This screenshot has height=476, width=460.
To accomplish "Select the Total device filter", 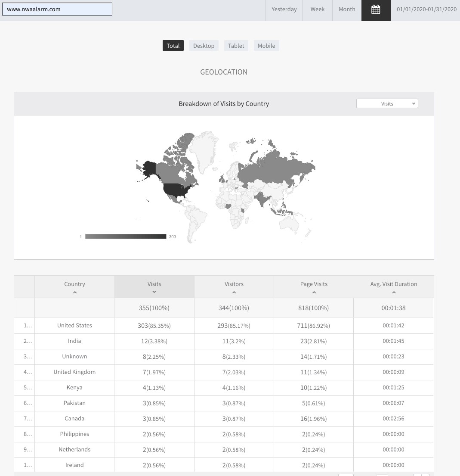I will (173, 46).
